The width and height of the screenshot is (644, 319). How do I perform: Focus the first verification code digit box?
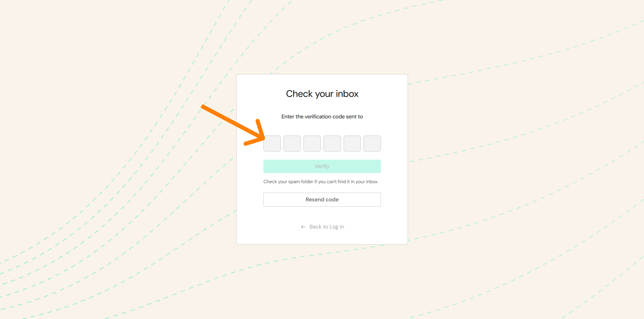click(272, 143)
